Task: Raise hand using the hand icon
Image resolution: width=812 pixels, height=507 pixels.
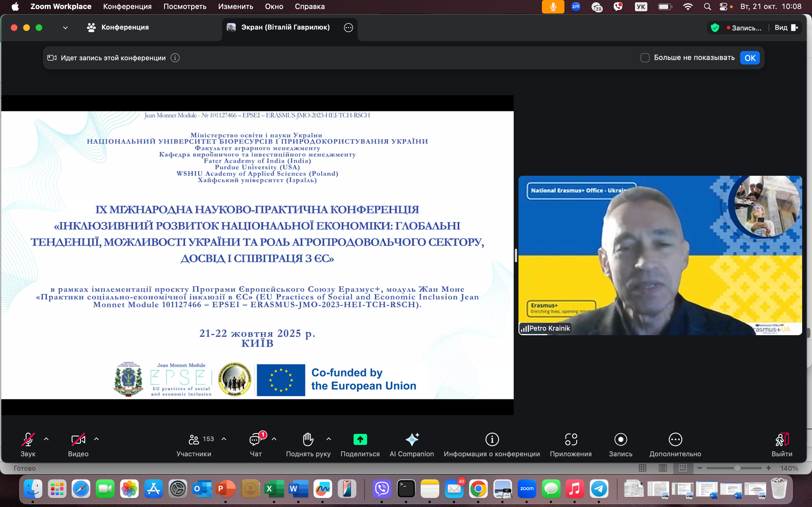Action: click(308, 439)
